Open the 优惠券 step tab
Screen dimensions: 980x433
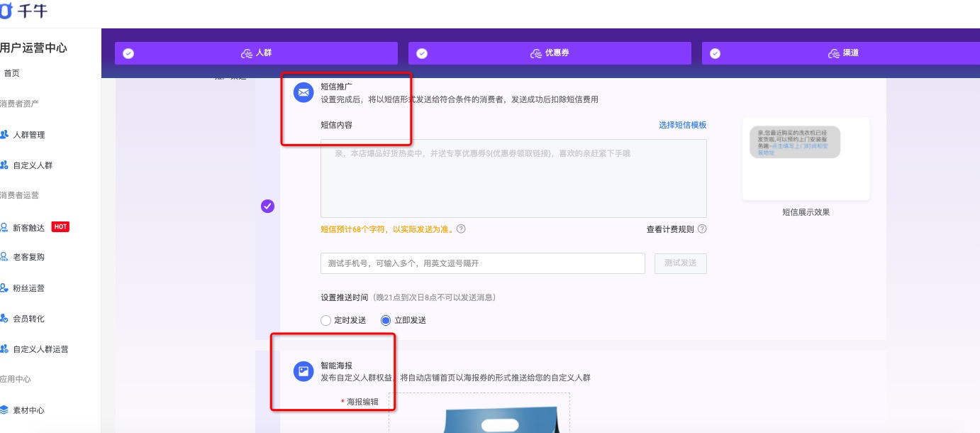(550, 53)
